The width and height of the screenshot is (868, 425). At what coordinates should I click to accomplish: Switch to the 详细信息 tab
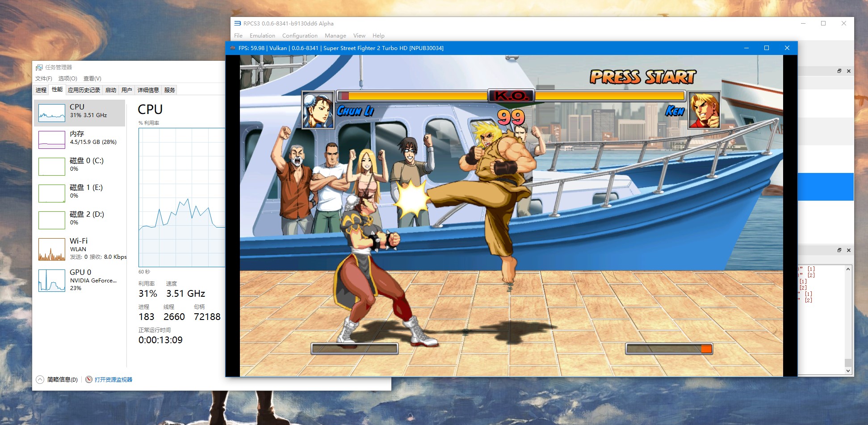click(x=148, y=90)
